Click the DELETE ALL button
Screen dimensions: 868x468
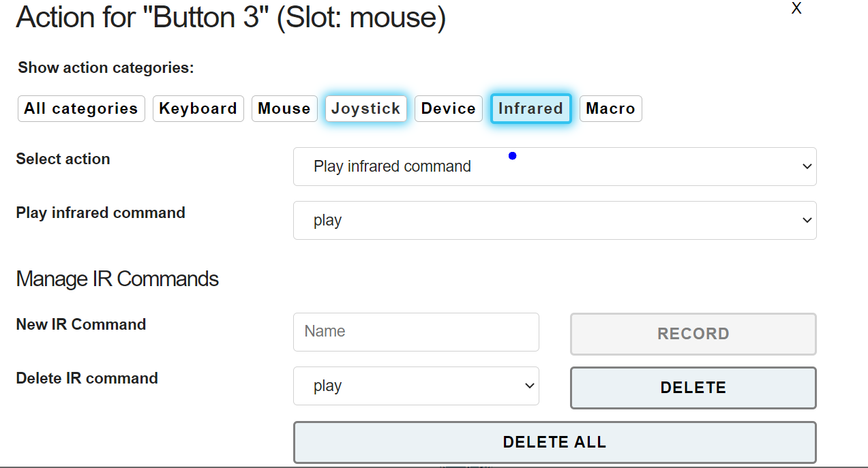pyautogui.click(x=554, y=442)
